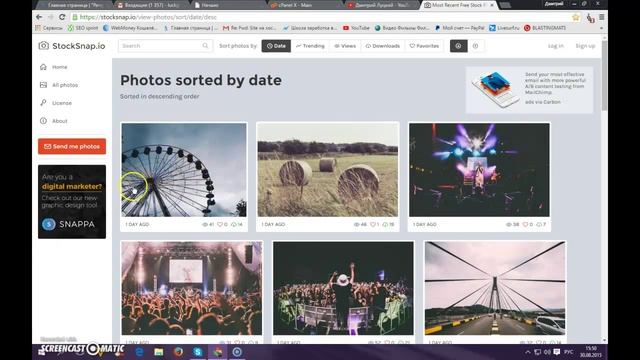Open the person in white hat photo

tap(343, 288)
